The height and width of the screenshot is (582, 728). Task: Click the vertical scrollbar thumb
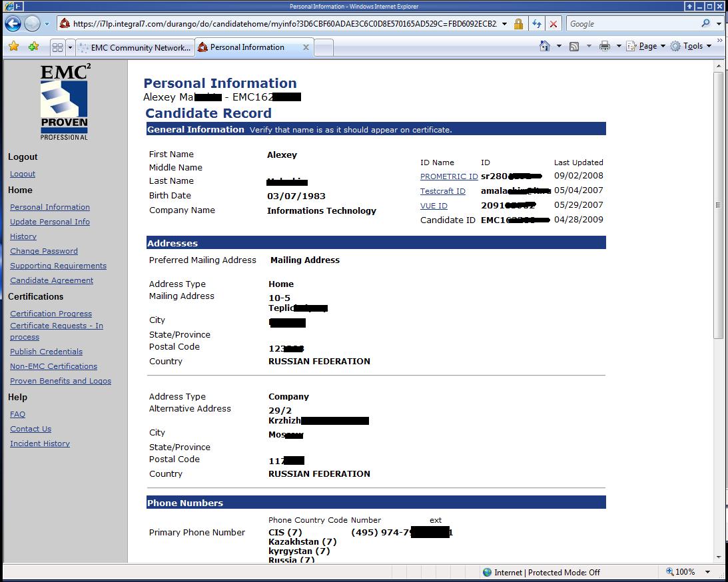pos(718,204)
